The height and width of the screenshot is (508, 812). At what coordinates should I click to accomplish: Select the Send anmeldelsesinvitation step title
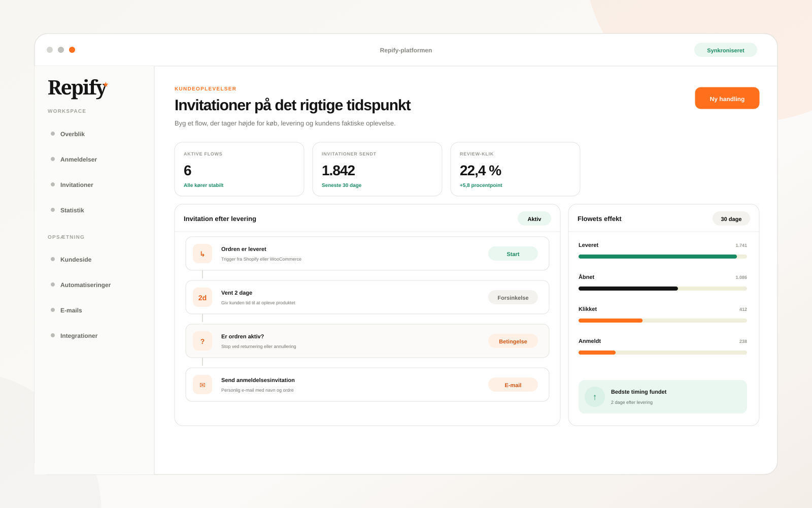[258, 380]
